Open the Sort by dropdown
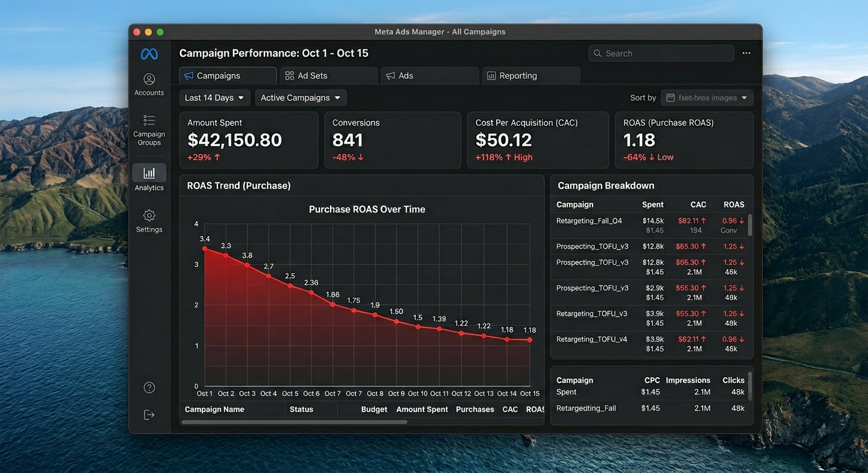The image size is (868, 473). click(x=706, y=98)
